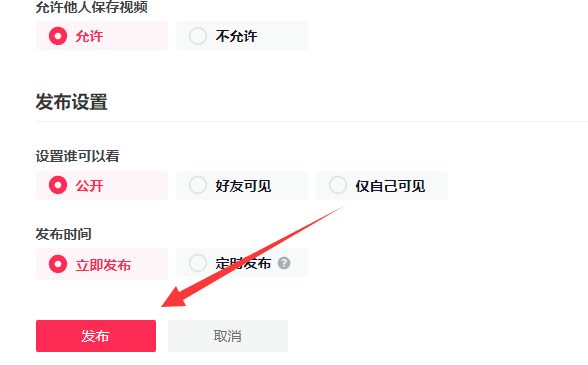
Task: Choose the 公开 visibility radio circle
Action: (58, 185)
